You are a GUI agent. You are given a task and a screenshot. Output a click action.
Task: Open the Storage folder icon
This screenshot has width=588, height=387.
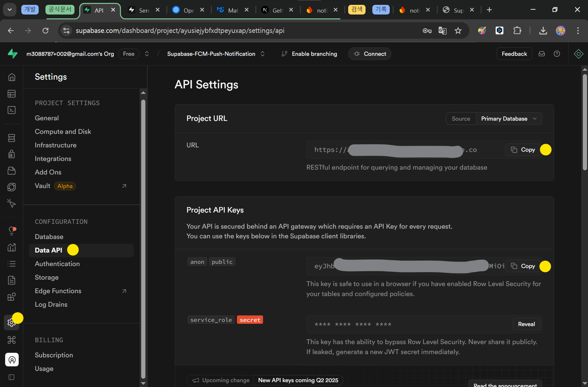click(12, 171)
